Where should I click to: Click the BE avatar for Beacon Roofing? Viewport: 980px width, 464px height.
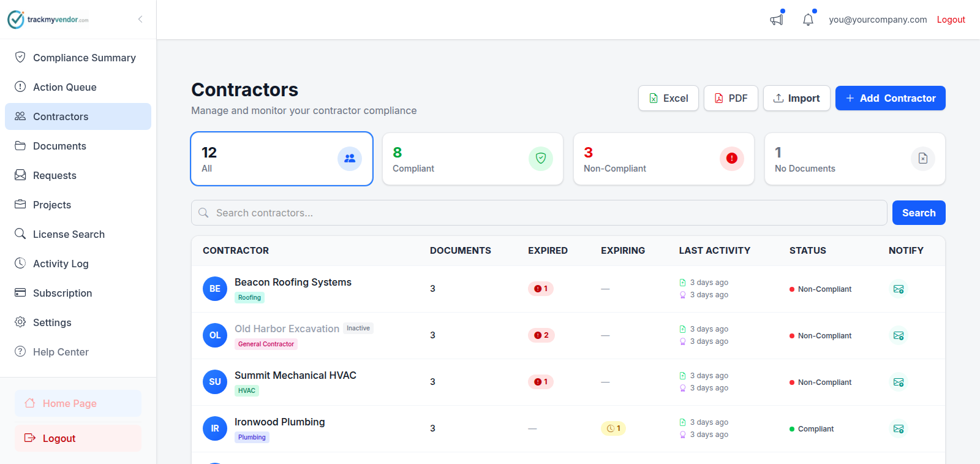215,289
